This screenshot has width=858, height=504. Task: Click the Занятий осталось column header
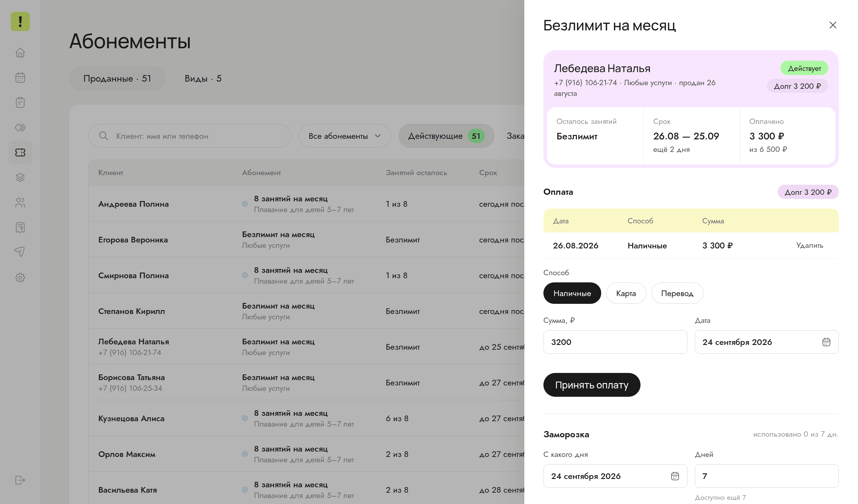point(416,173)
